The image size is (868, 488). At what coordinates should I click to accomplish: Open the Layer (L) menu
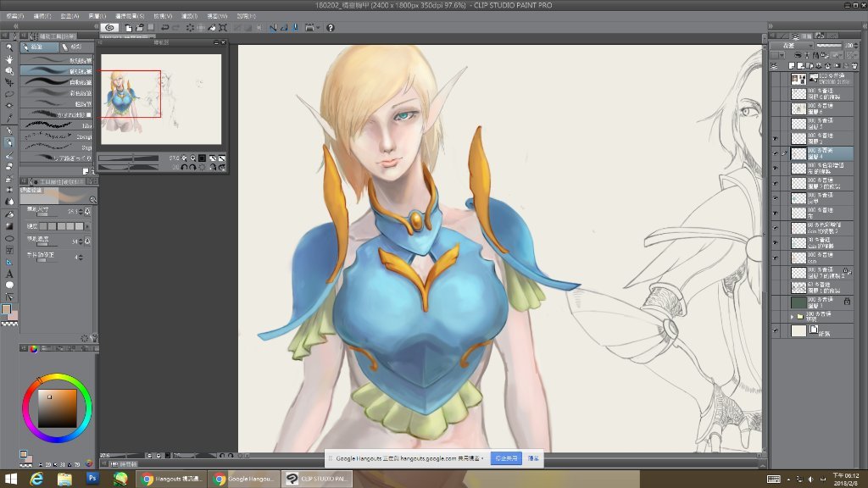[x=97, y=16]
